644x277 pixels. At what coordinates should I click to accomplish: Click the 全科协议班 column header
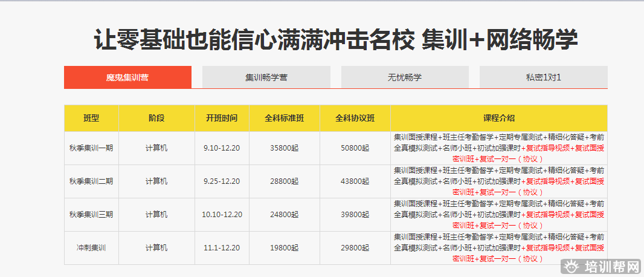pyautogui.click(x=355, y=118)
